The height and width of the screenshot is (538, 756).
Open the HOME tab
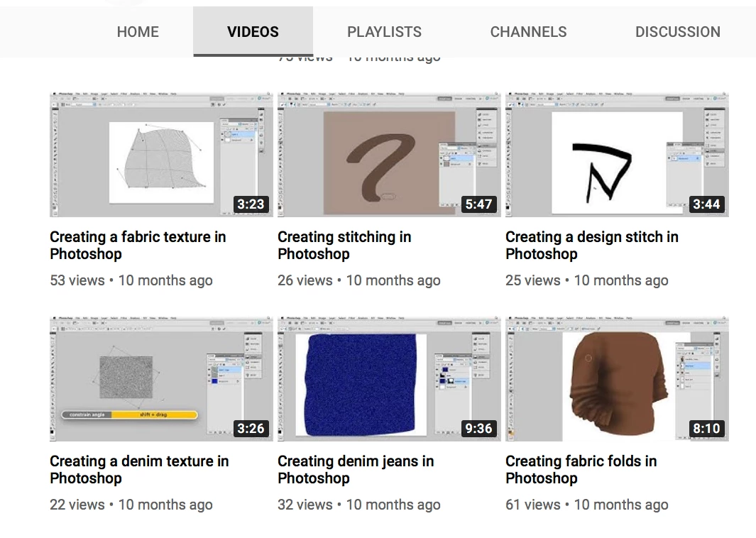138,32
